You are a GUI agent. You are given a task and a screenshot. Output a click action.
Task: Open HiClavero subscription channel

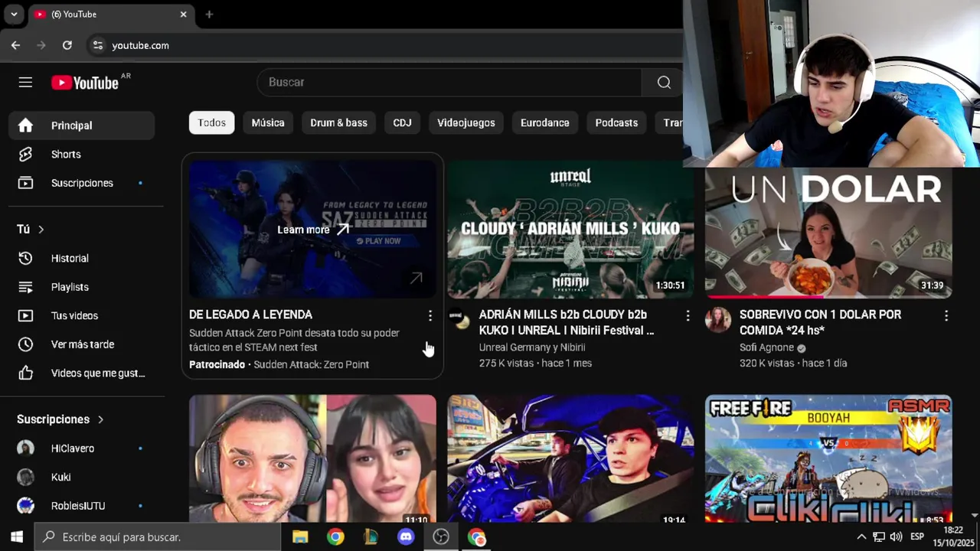point(82,448)
